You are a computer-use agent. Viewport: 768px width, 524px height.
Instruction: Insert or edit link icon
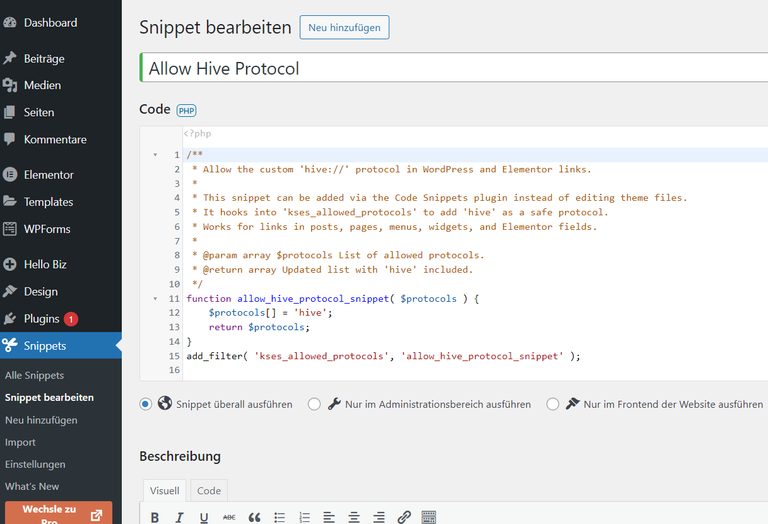click(404, 517)
